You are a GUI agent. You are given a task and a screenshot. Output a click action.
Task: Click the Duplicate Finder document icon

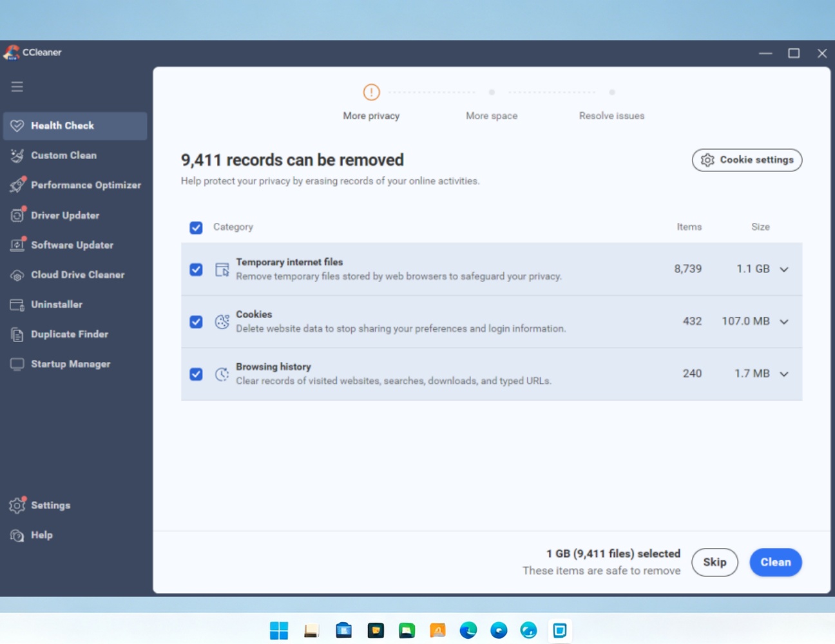(x=17, y=334)
